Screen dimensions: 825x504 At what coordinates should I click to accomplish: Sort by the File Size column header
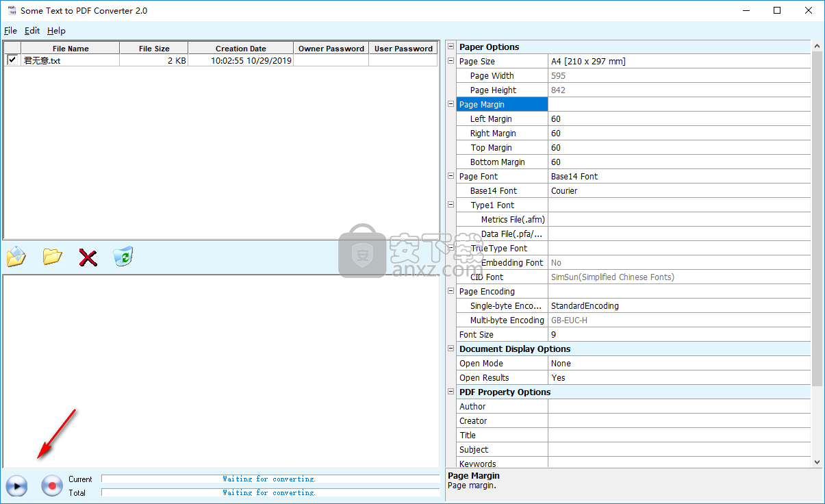(154, 48)
